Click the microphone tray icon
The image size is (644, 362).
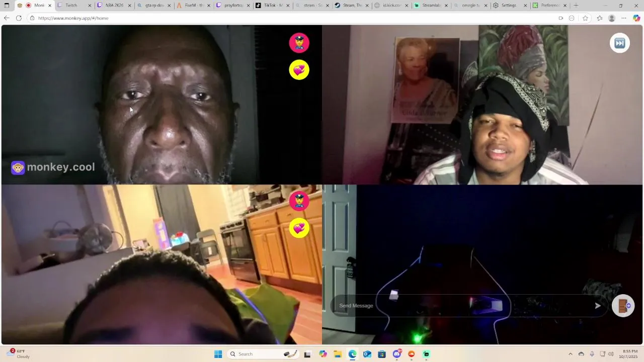pyautogui.click(x=592, y=354)
